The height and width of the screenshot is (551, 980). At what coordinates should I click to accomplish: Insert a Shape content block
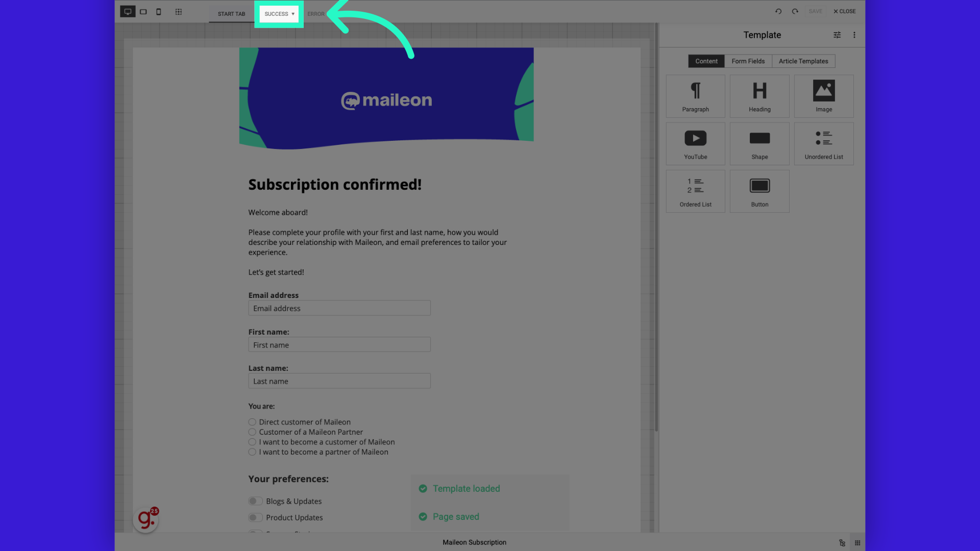pos(759,143)
